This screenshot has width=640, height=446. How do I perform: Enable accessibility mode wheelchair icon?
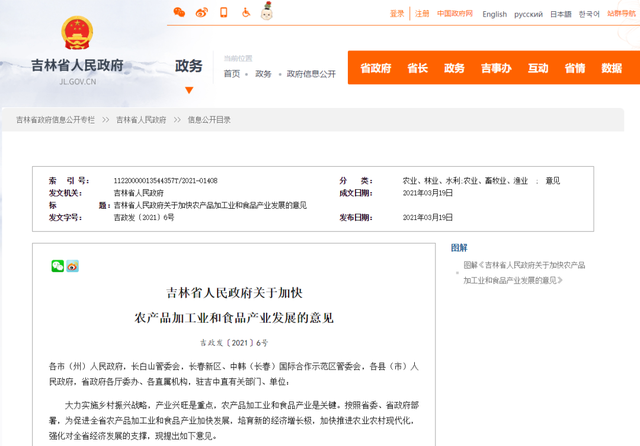246,12
